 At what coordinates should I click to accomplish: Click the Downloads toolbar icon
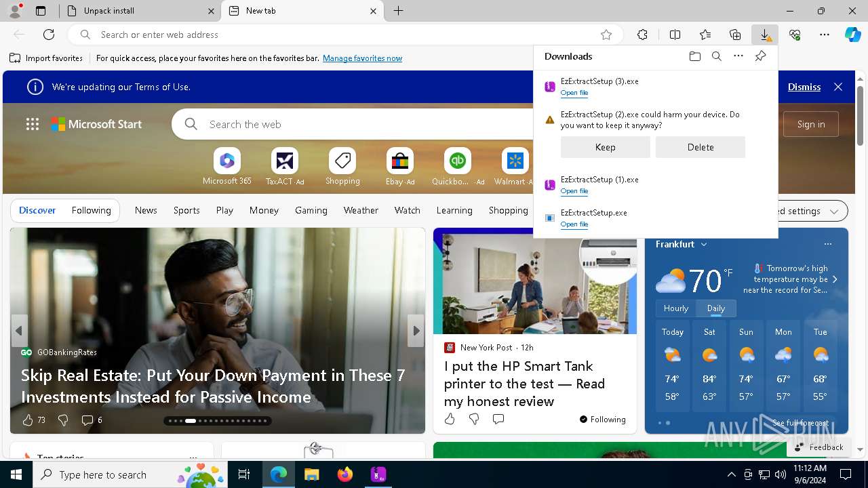pyautogui.click(x=765, y=35)
